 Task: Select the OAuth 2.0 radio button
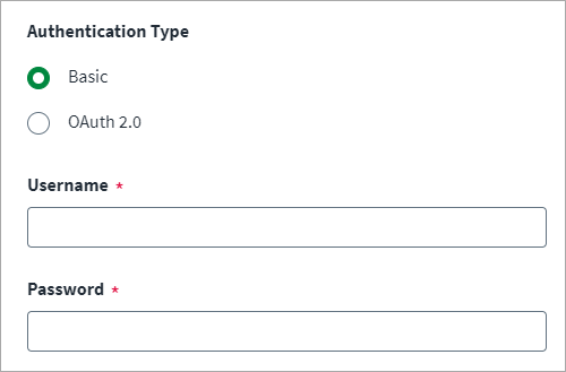click(x=38, y=123)
